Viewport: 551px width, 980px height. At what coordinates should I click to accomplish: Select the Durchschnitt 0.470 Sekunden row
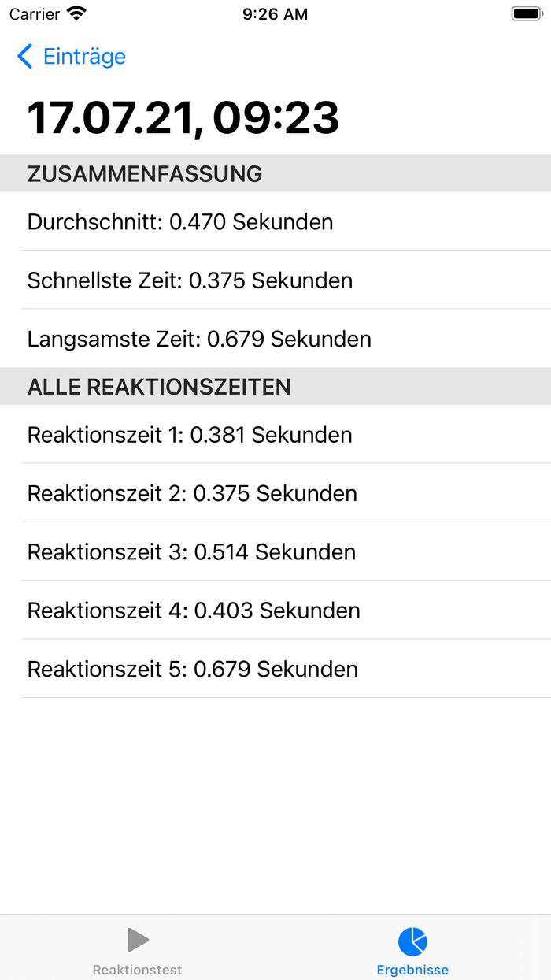click(180, 222)
